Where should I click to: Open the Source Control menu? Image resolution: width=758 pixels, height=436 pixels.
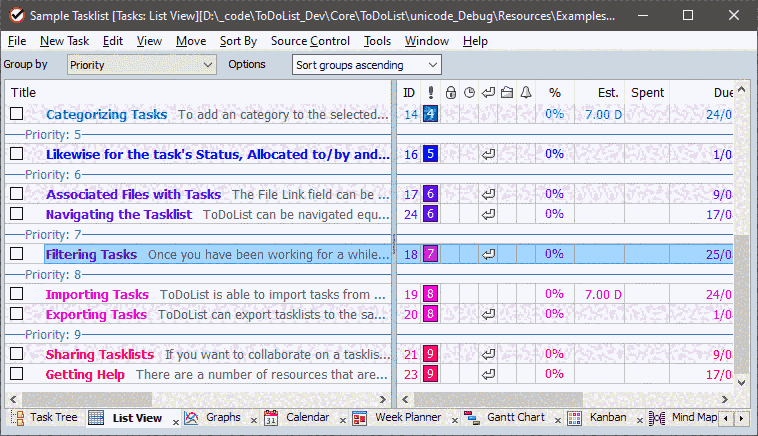tap(310, 41)
